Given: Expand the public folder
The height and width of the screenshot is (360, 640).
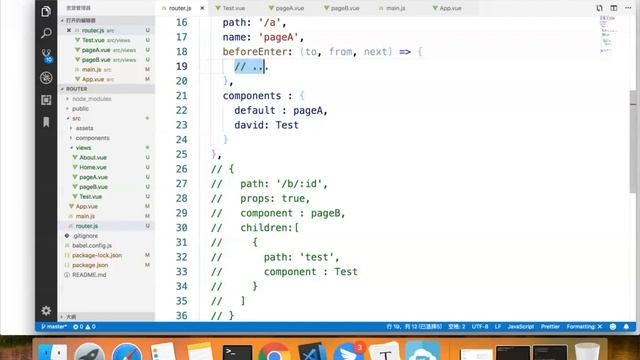Looking at the screenshot, I should click(x=80, y=109).
